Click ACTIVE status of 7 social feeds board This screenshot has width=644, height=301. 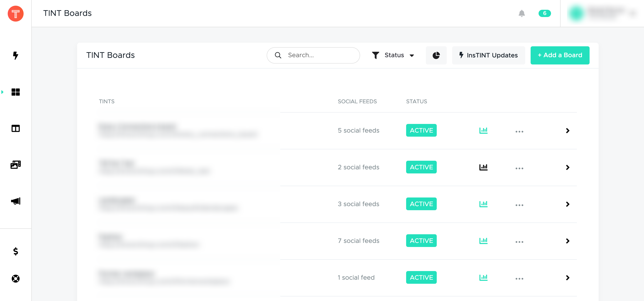coord(421,241)
